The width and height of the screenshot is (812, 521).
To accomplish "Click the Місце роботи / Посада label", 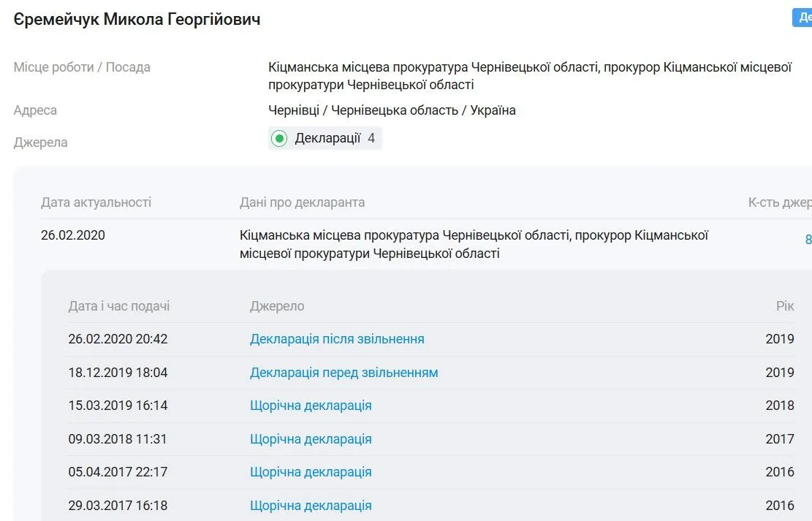I will coord(82,67).
